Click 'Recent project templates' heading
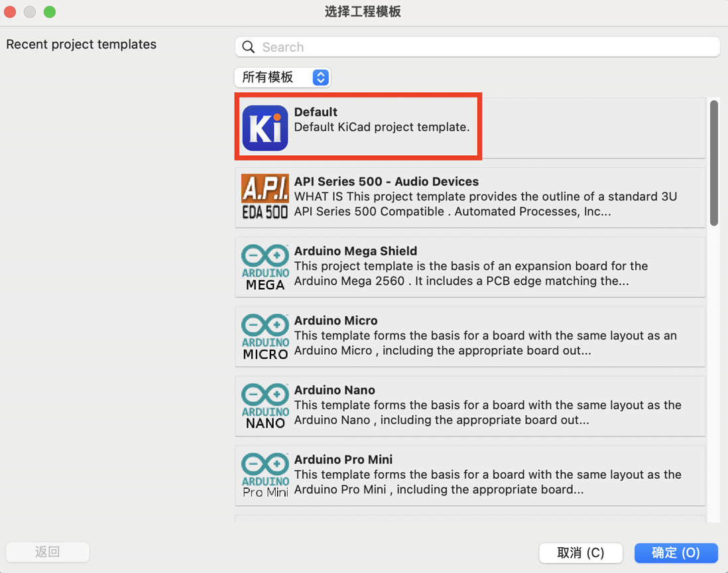Image resolution: width=728 pixels, height=573 pixels. 82,44
